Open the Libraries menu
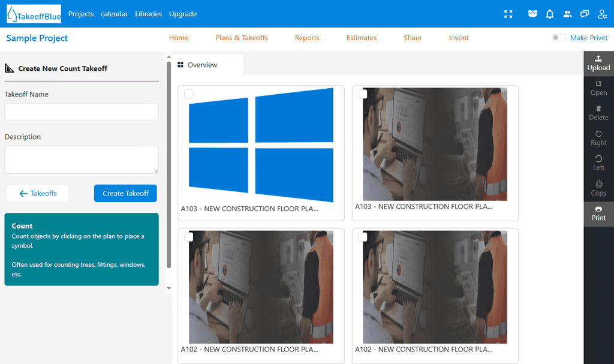This screenshot has width=614, height=364. [x=149, y=14]
